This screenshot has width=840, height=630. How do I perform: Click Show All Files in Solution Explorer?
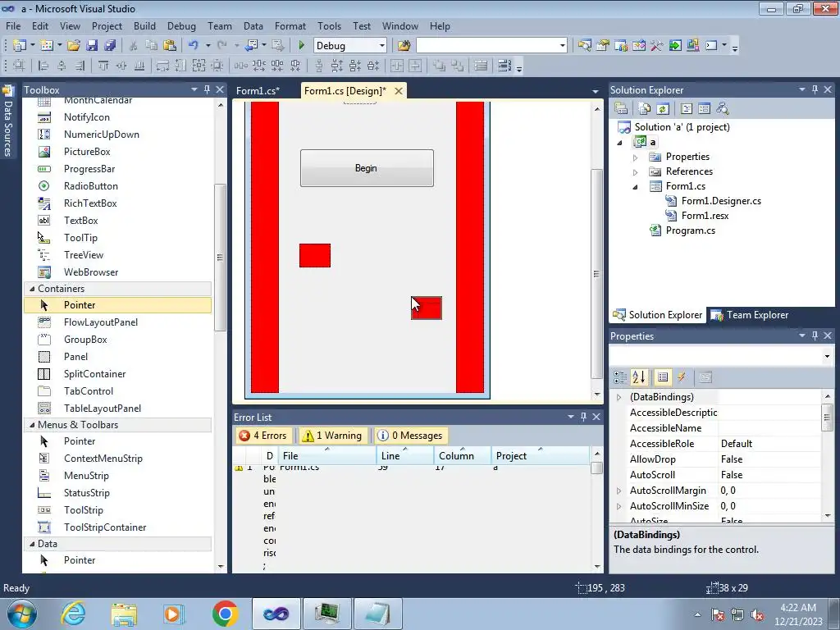645,109
